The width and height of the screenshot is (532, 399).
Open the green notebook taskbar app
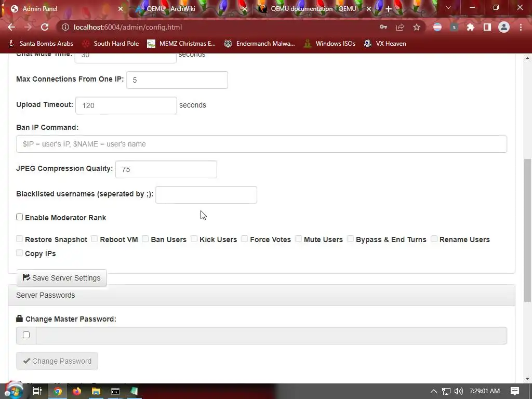134,391
